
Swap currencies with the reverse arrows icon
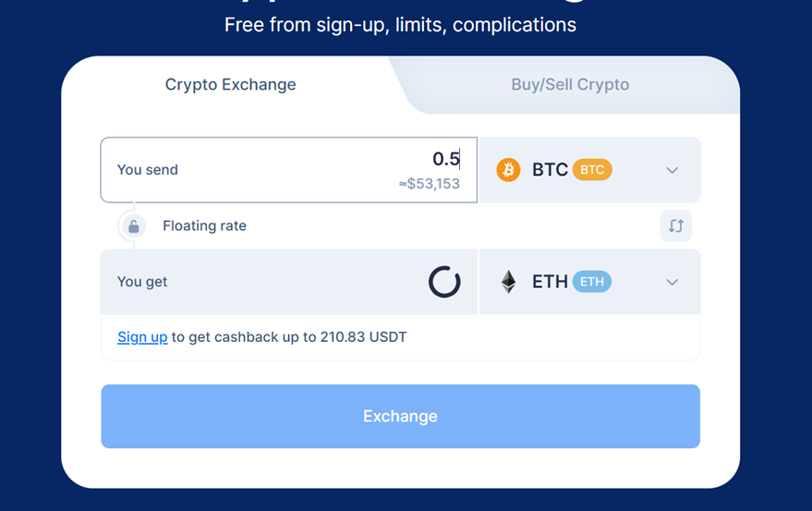pyautogui.click(x=676, y=226)
